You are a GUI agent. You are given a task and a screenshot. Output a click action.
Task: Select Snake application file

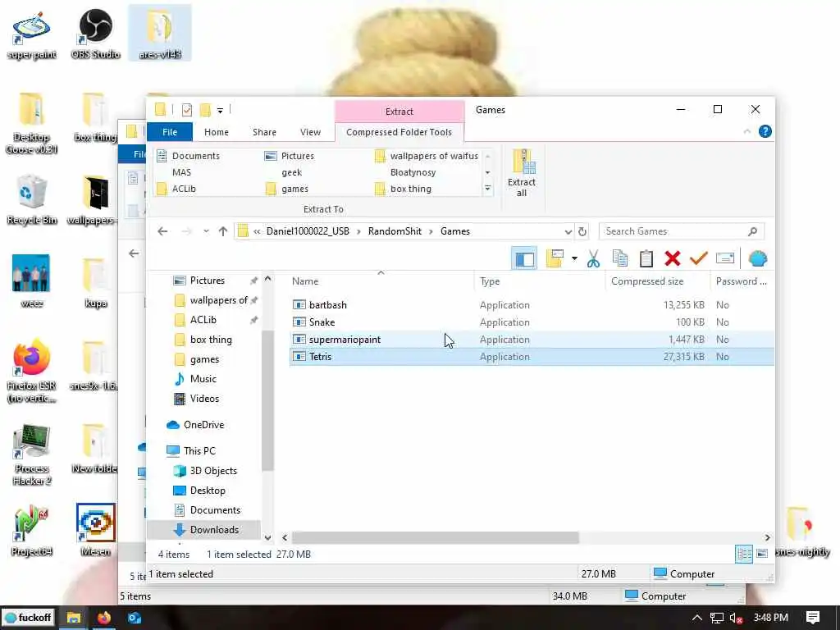tap(322, 322)
